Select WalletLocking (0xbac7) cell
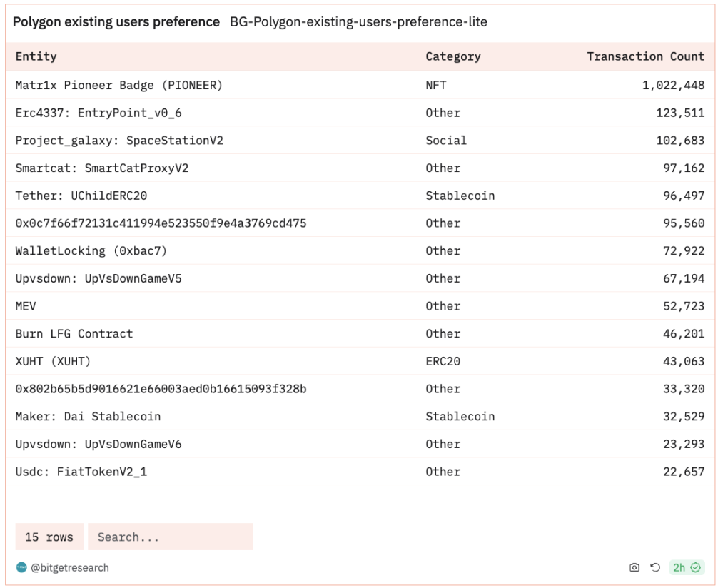The image size is (718, 588). [x=91, y=251]
